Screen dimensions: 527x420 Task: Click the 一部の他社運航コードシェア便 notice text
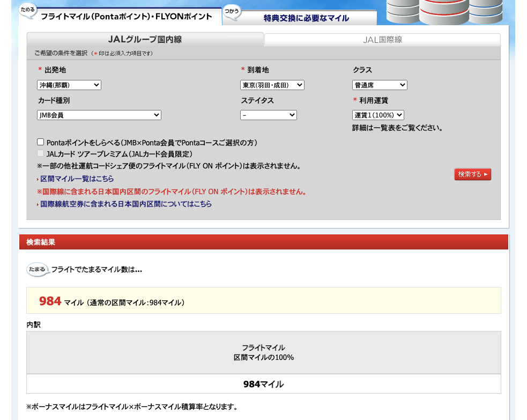click(x=169, y=166)
